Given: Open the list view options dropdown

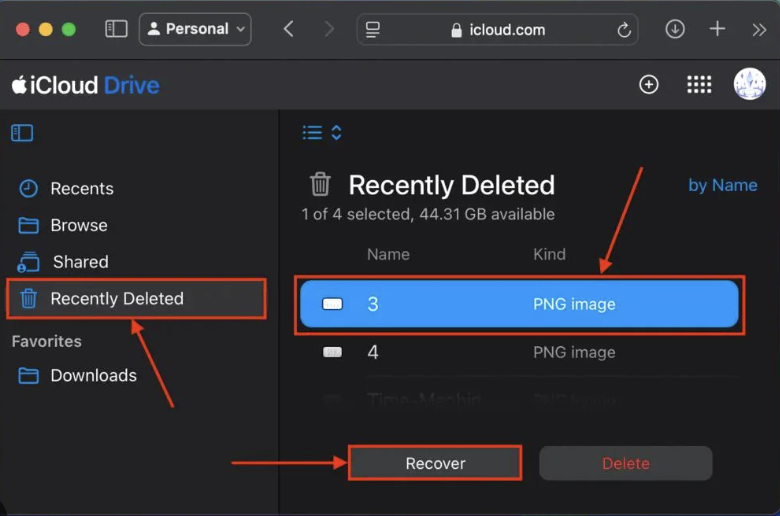Looking at the screenshot, I should [x=322, y=132].
